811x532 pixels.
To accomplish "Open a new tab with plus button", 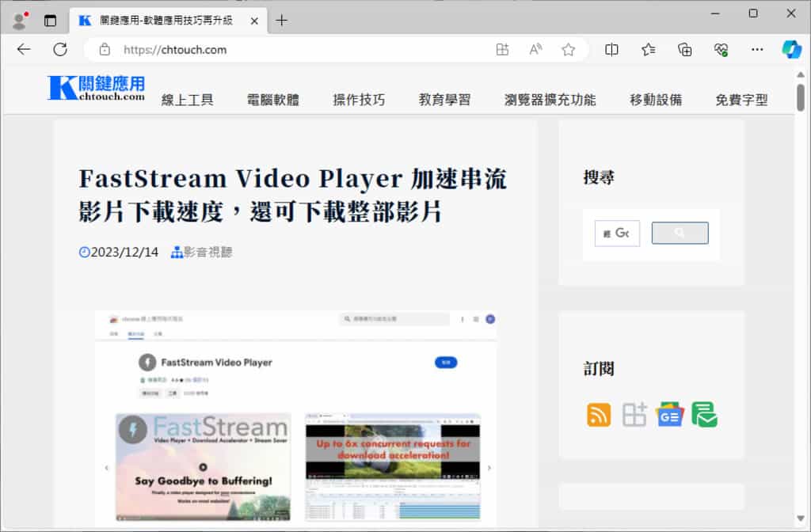I will click(281, 21).
